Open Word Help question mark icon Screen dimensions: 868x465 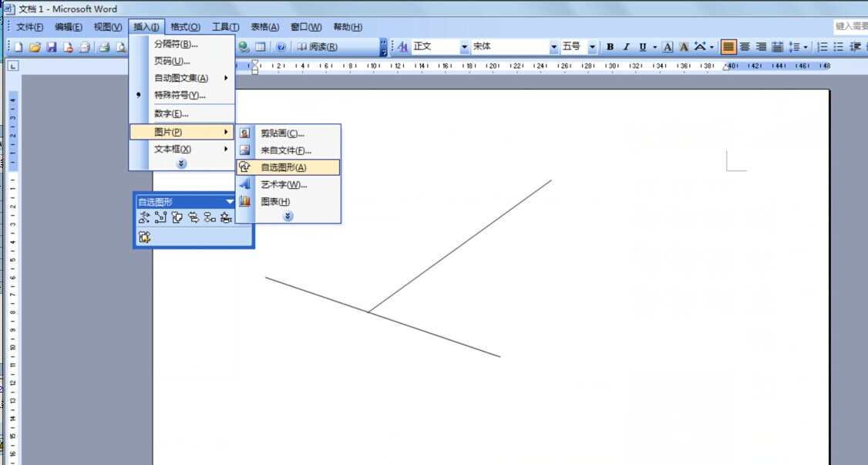click(x=281, y=47)
